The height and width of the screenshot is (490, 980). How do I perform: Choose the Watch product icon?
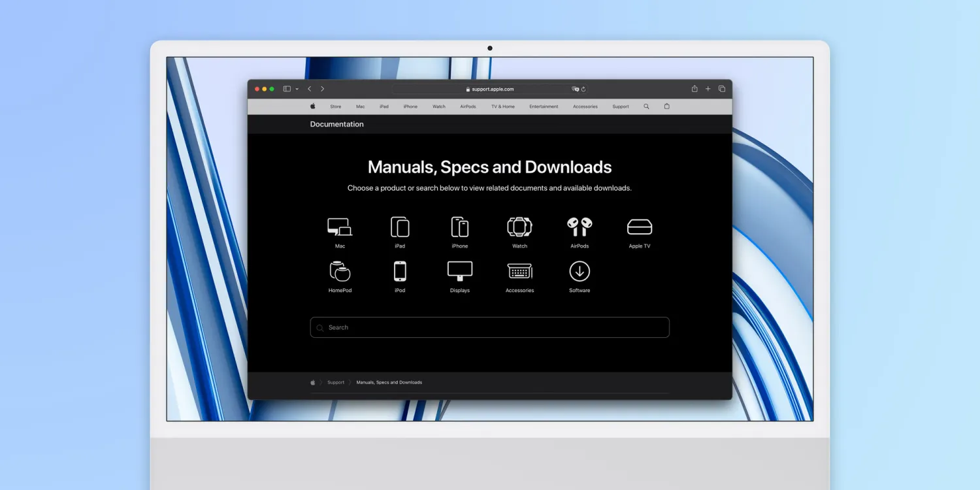pos(520,227)
